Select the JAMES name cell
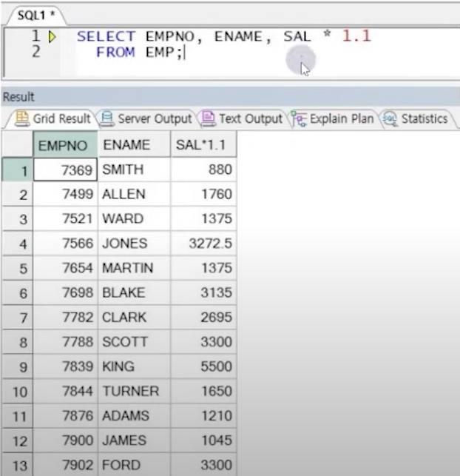 point(135,440)
